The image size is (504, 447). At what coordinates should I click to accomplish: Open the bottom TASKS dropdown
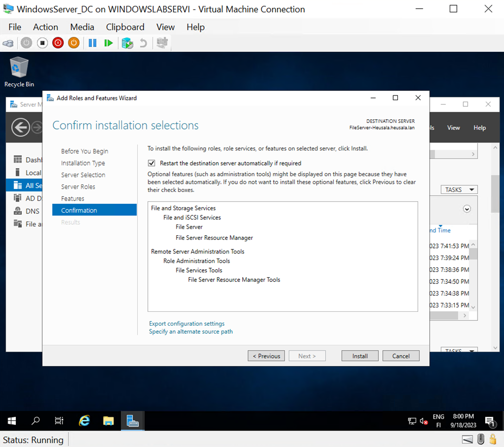click(x=459, y=349)
